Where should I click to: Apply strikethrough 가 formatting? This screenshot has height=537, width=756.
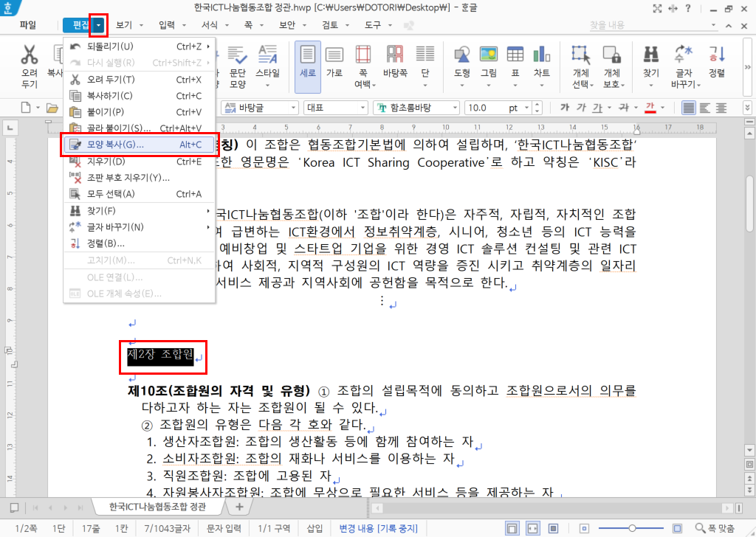623,108
